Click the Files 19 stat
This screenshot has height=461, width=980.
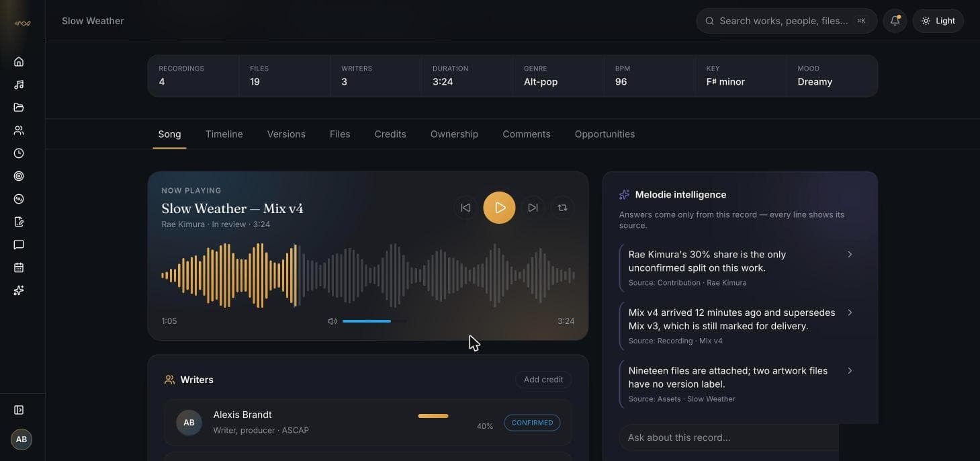tap(285, 75)
